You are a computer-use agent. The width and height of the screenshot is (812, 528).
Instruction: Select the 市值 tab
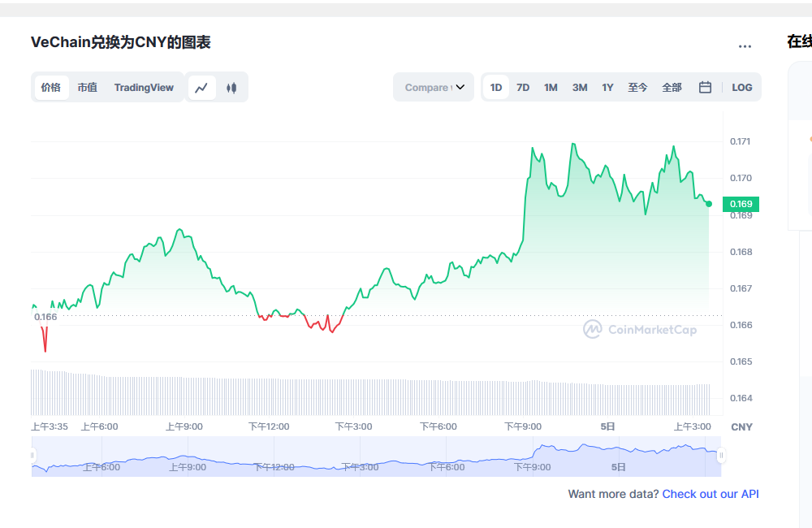click(x=88, y=87)
